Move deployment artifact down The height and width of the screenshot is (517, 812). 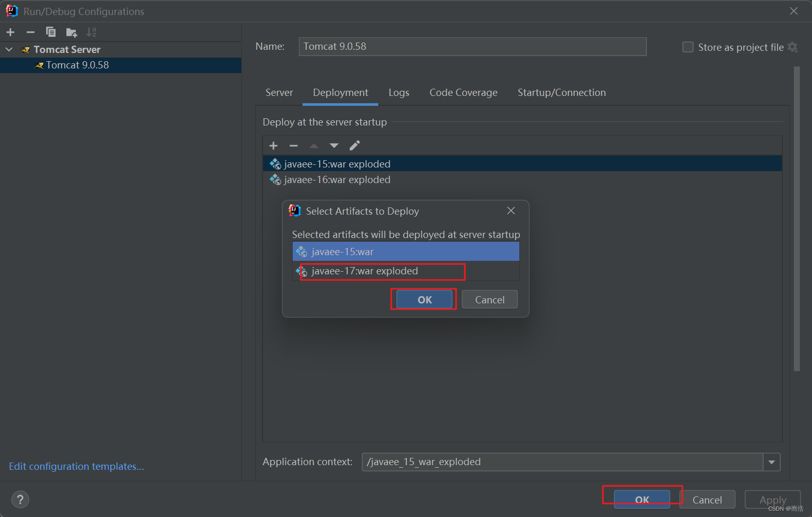click(x=334, y=146)
